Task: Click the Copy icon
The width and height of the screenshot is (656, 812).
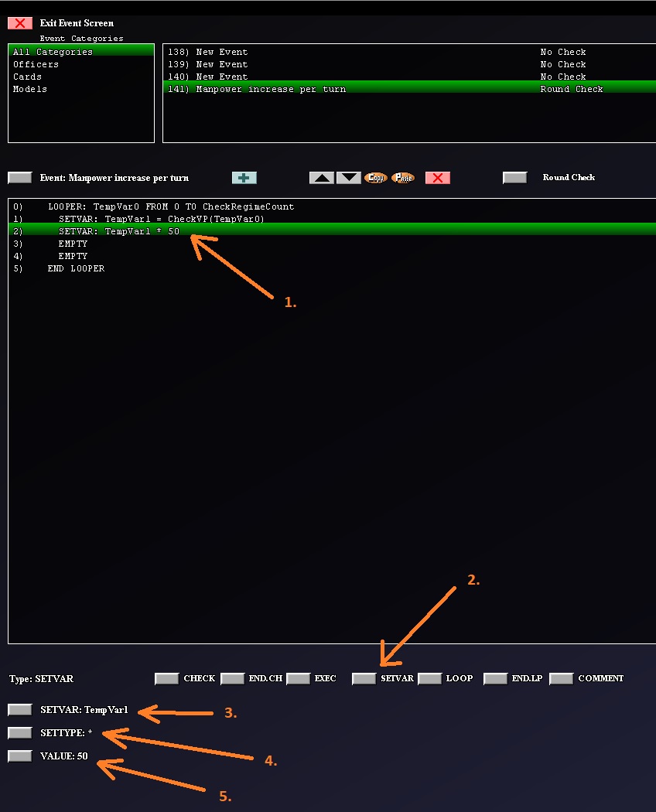Action: click(x=376, y=178)
